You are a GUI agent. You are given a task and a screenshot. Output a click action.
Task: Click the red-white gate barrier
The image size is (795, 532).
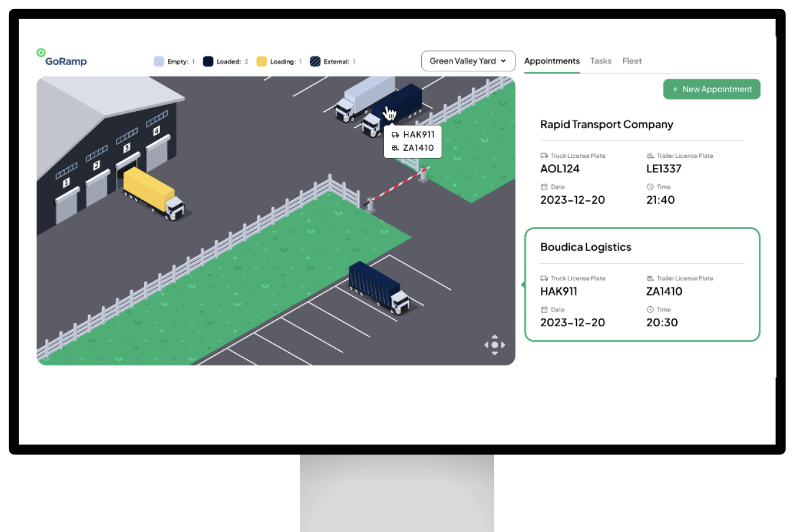click(x=396, y=186)
